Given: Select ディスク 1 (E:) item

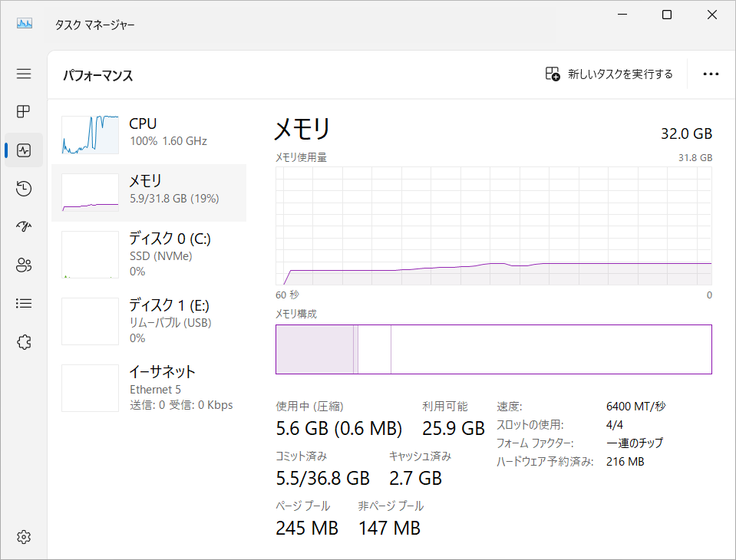Looking at the screenshot, I should click(x=149, y=321).
